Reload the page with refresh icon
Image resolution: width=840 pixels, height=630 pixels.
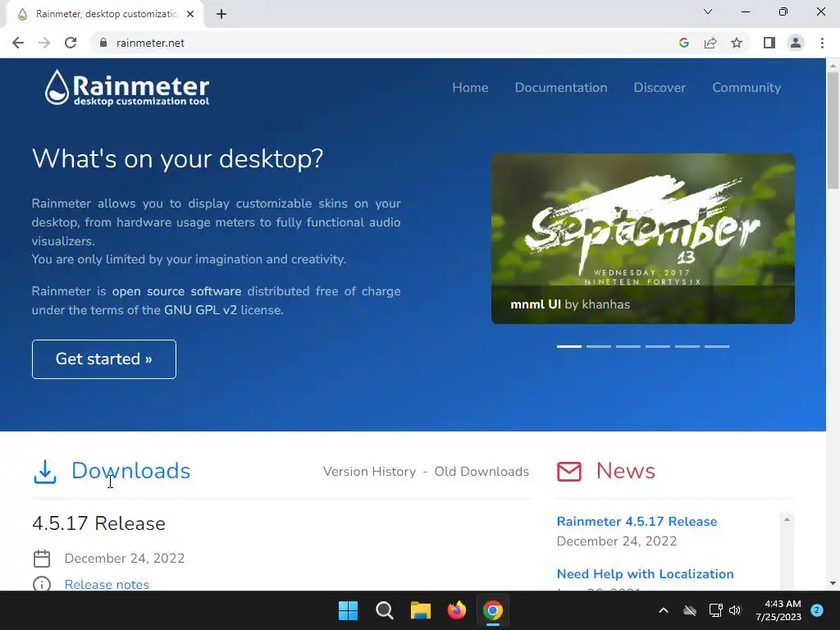(x=71, y=43)
